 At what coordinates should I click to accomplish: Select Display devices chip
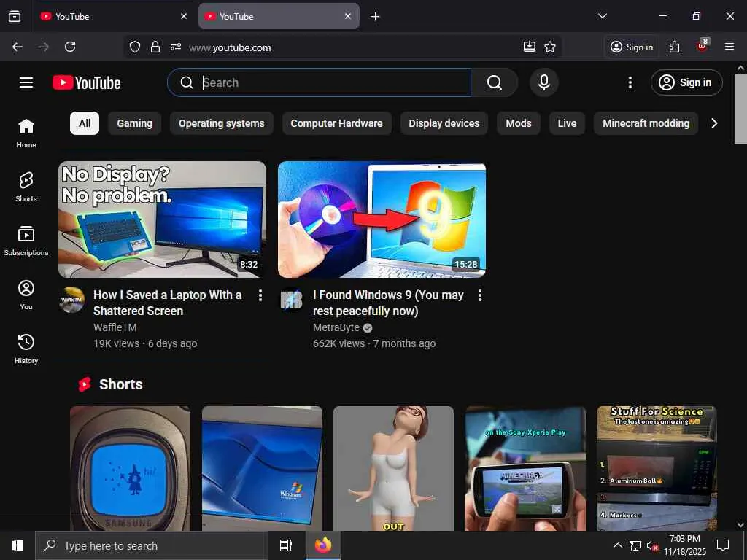pos(444,123)
